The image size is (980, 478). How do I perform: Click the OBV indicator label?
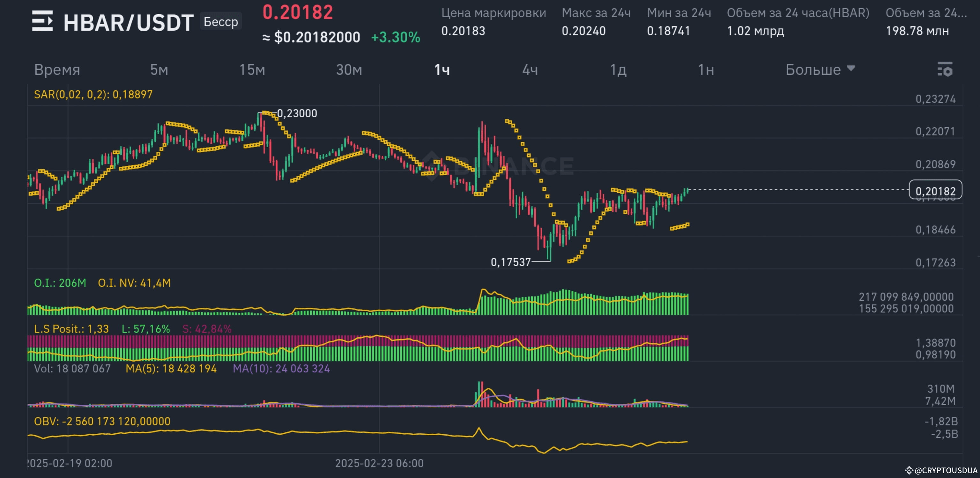pyautogui.click(x=101, y=421)
